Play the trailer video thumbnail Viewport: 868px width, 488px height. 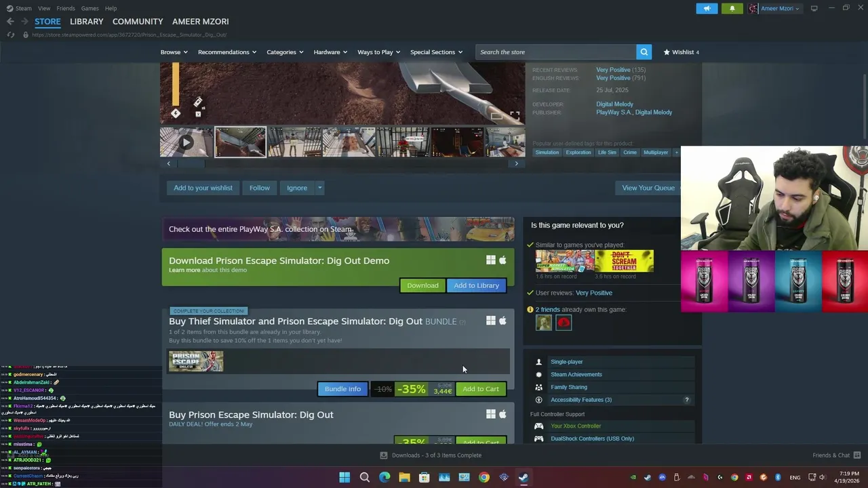(186, 142)
